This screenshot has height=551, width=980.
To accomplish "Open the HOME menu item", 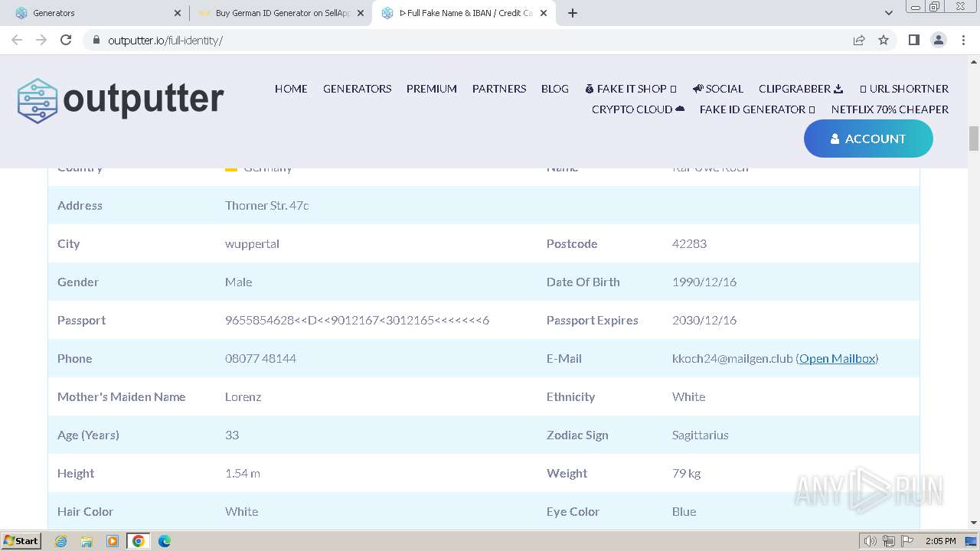I will click(x=291, y=89).
